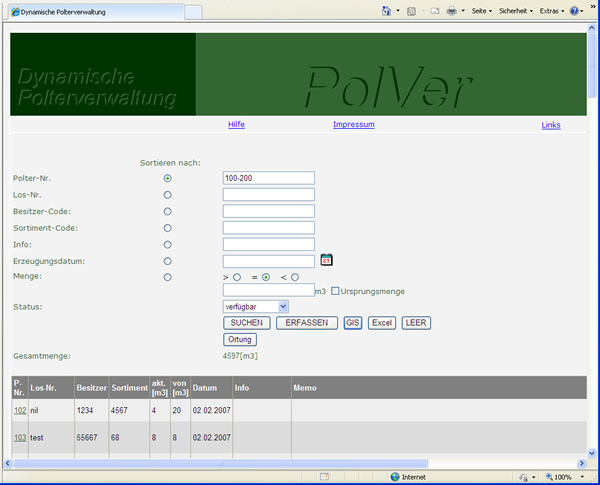Open the Extras menu
This screenshot has width=600, height=485.
pyautogui.click(x=552, y=11)
